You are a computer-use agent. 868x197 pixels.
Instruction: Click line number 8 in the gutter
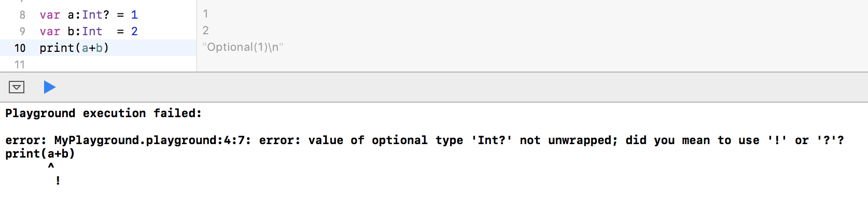(22, 15)
